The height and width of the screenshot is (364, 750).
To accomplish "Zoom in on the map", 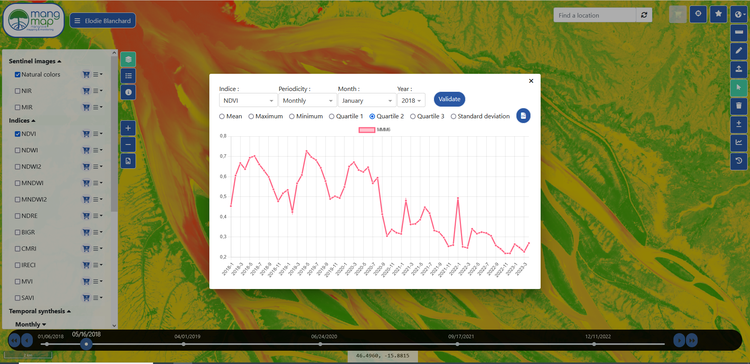I will pos(128,128).
